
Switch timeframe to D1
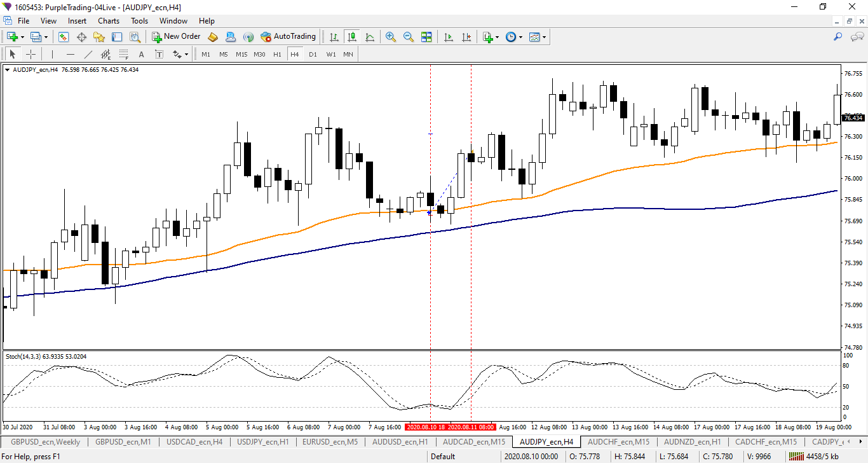[x=313, y=54]
